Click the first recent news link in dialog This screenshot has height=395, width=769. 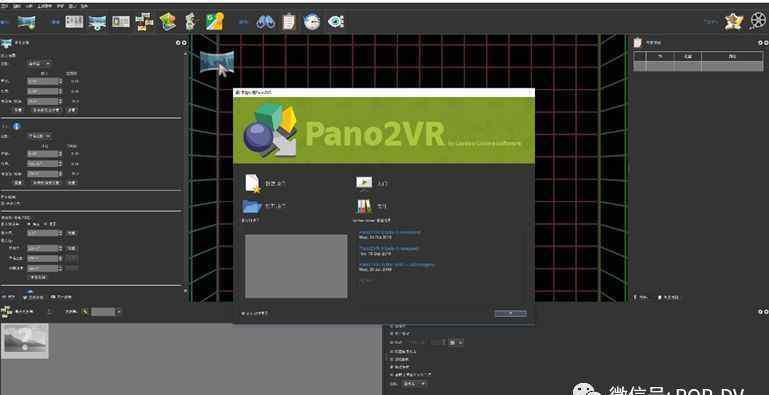(390, 233)
